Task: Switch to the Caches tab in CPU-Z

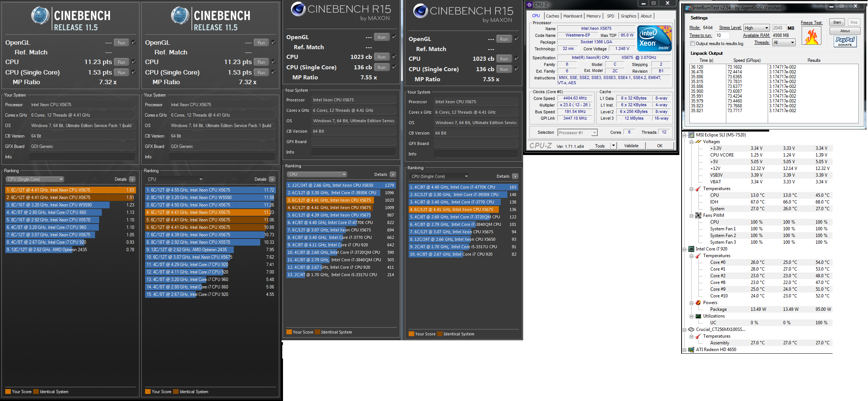Action: [552, 16]
